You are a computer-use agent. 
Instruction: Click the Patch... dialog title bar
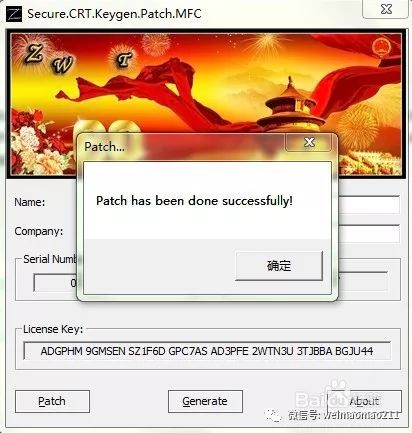pos(181,147)
